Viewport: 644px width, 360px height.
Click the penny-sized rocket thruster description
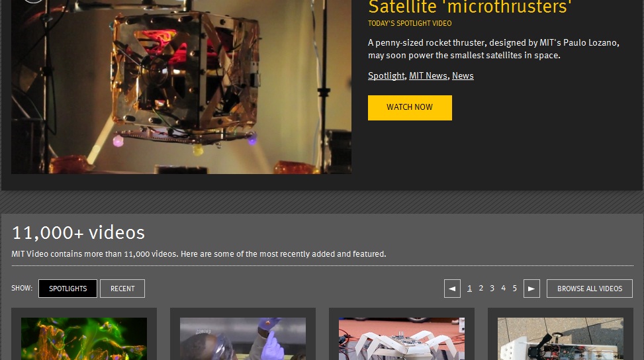(493, 49)
